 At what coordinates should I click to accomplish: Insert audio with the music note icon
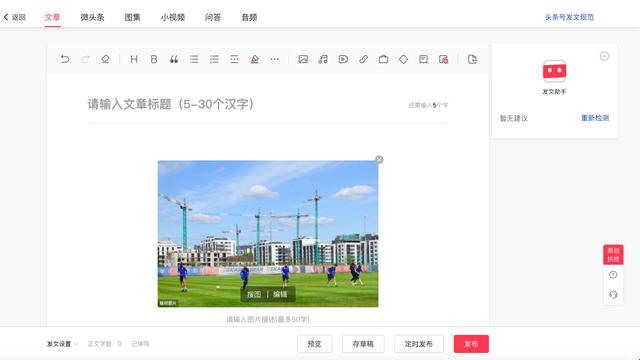click(x=323, y=59)
